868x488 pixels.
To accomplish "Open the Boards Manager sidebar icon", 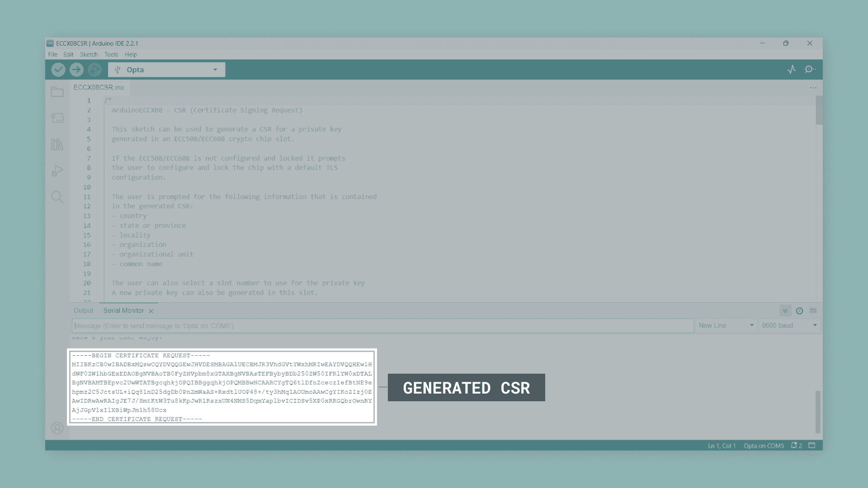I will coord(57,118).
